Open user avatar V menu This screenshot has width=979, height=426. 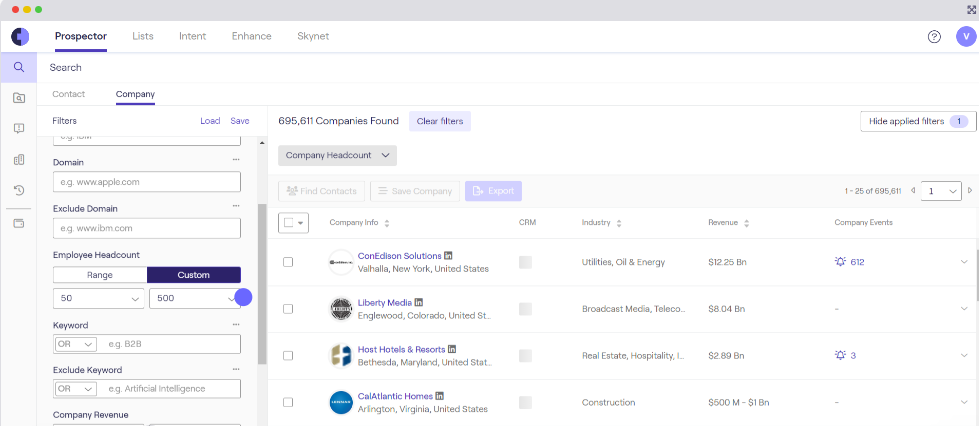click(x=966, y=36)
